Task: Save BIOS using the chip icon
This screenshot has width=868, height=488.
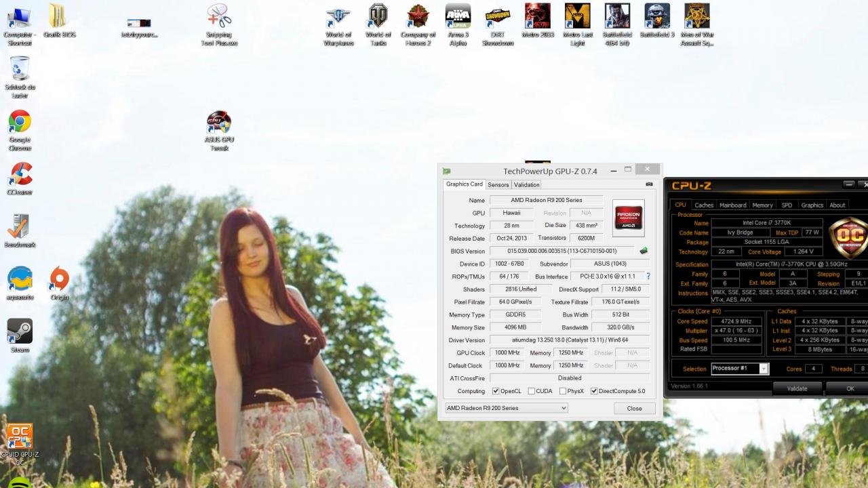Action: coord(644,251)
